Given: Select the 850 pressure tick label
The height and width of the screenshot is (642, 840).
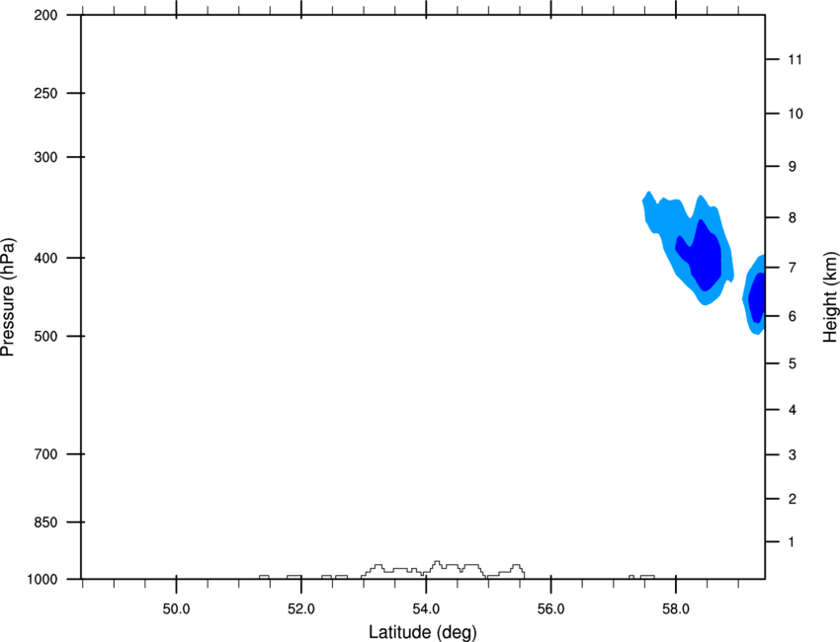Looking at the screenshot, I should click(x=45, y=522).
